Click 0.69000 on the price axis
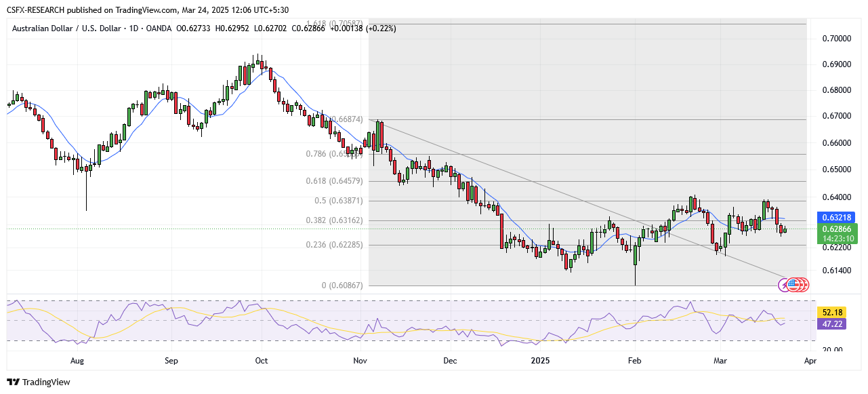868x394 pixels. pos(836,64)
